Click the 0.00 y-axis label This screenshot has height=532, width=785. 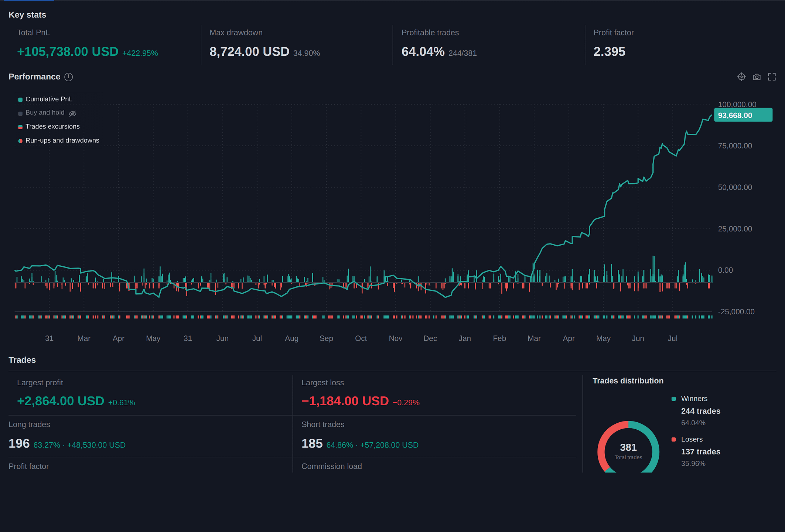726,270
